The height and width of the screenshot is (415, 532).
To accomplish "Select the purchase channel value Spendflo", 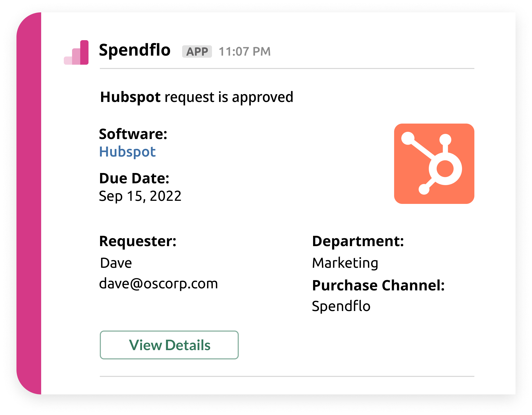I will 341,306.
